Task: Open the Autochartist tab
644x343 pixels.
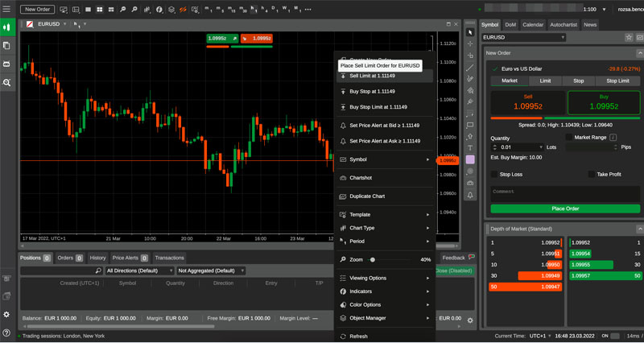Action: 563,25
